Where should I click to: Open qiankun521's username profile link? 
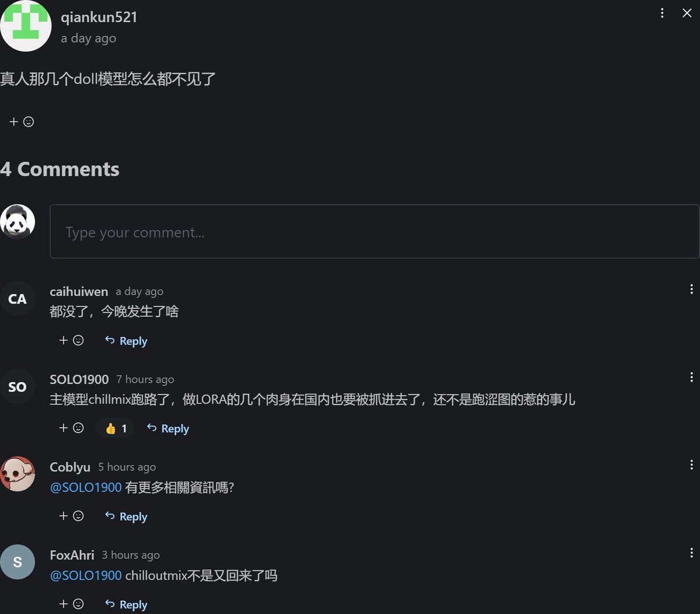click(99, 17)
